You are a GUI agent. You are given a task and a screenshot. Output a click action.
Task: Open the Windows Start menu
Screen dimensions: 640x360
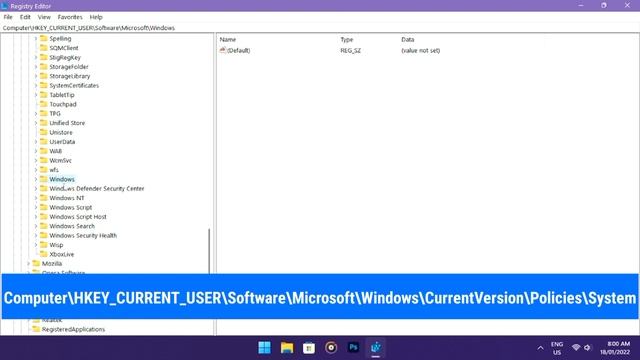[264, 348]
